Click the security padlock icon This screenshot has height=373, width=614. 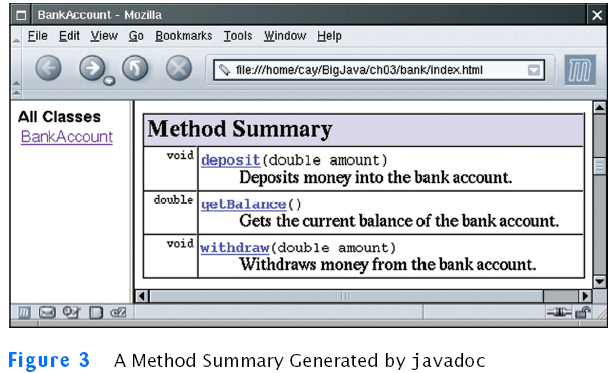click(x=583, y=312)
